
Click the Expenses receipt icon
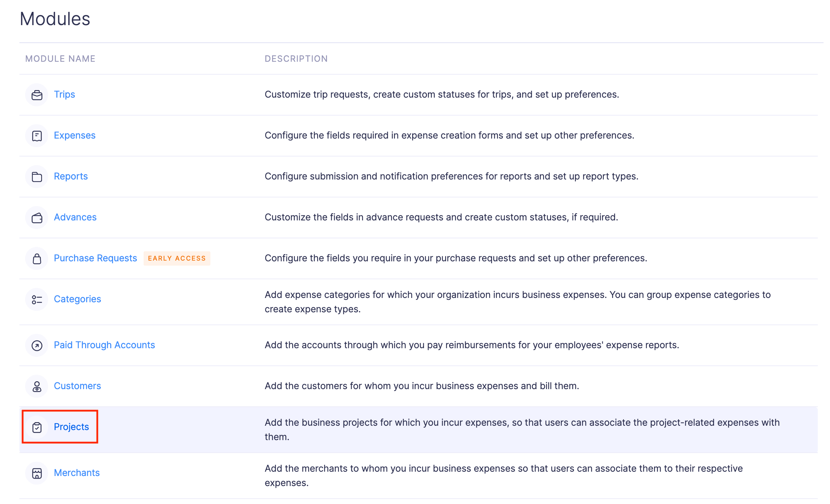[x=37, y=136]
